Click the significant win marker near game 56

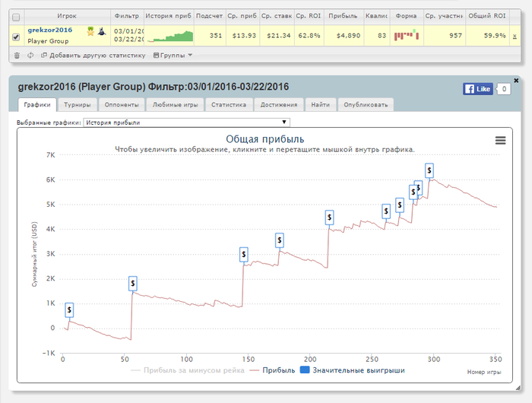coord(133,283)
